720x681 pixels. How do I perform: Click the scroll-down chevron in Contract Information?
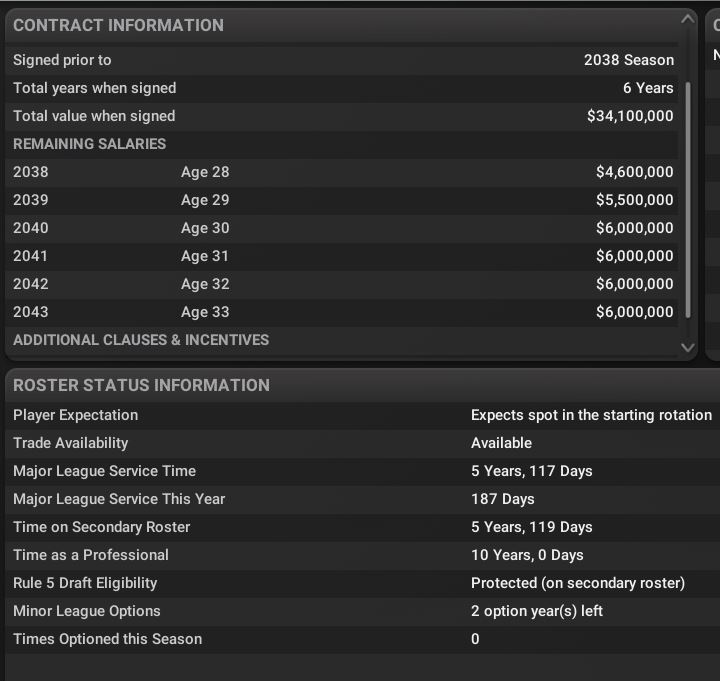(687, 347)
